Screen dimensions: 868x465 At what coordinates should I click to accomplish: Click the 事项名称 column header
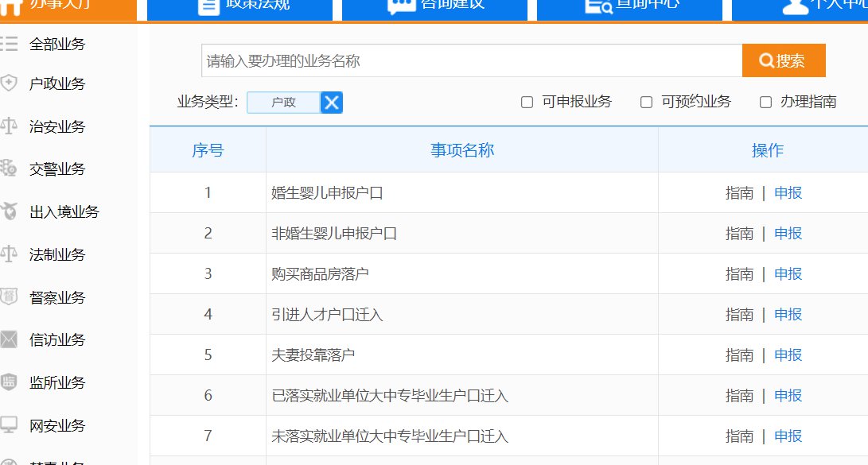pyautogui.click(x=462, y=150)
